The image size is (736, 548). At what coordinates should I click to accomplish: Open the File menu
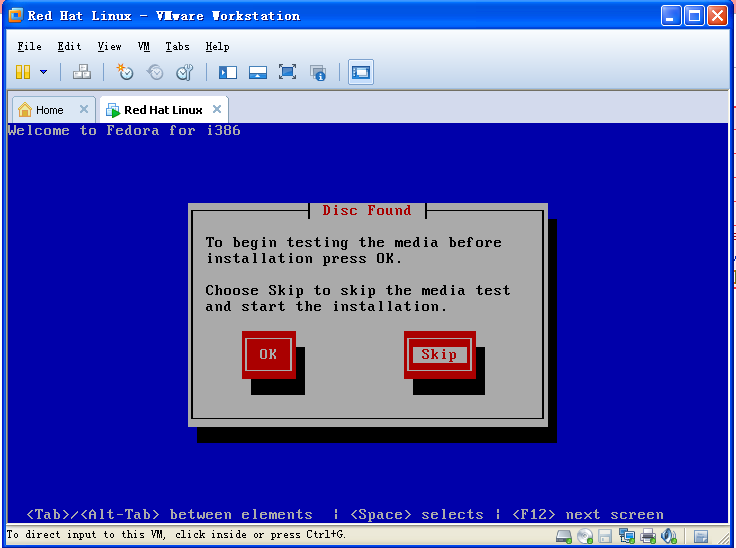(29, 46)
